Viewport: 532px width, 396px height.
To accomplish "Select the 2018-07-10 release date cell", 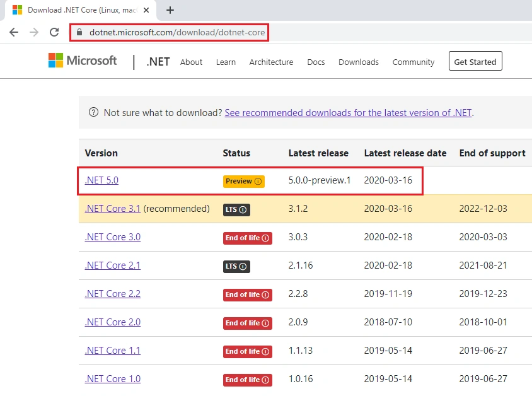I will tap(388, 322).
